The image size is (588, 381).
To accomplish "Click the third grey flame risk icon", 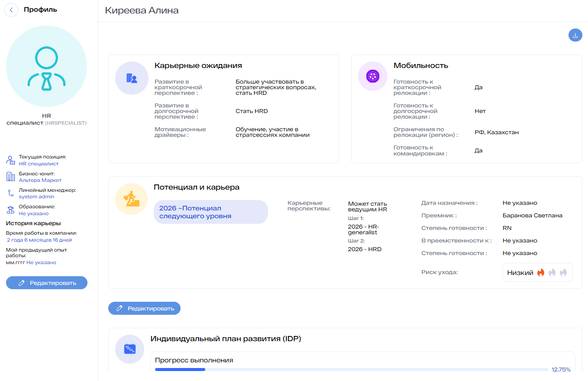I will coord(563,273).
